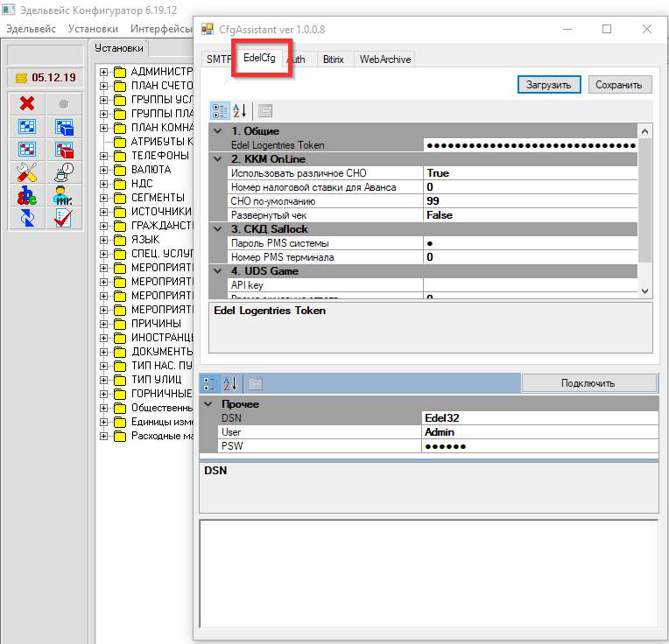669x644 pixels.
Task: Click Categorized view icon in upper property grid
Action: pos(220,111)
